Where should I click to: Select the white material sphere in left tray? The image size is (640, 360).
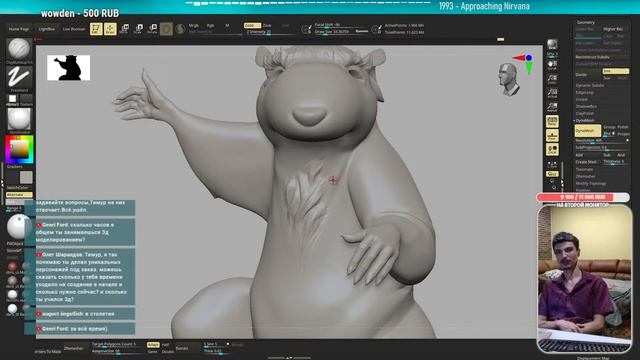tap(12, 294)
